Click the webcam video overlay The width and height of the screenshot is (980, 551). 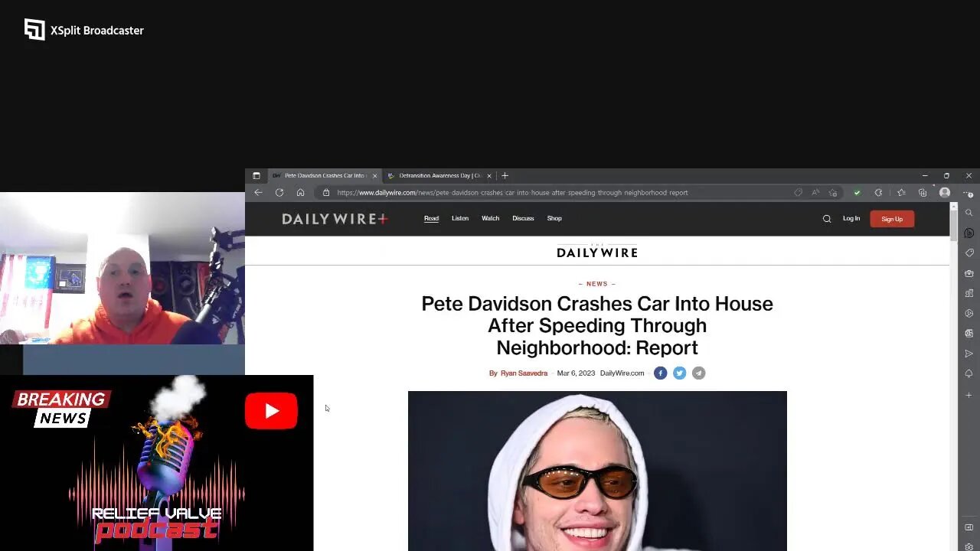point(122,268)
